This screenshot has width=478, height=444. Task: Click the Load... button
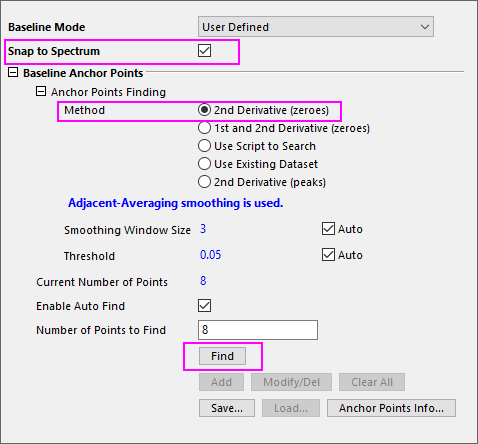(291, 408)
